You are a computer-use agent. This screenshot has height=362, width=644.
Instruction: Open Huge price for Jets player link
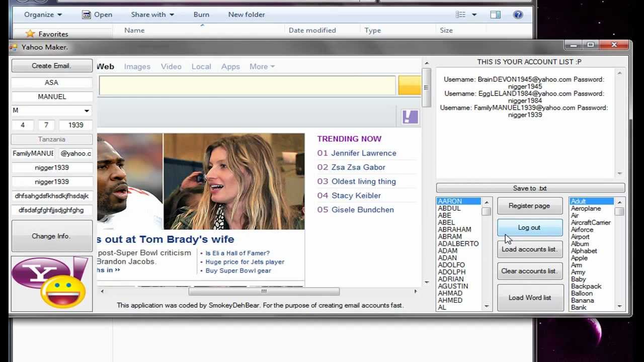[245, 262]
